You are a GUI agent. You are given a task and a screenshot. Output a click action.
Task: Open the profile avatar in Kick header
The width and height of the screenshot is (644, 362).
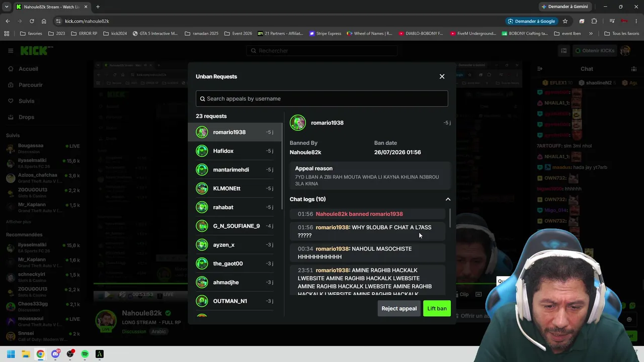(x=625, y=51)
